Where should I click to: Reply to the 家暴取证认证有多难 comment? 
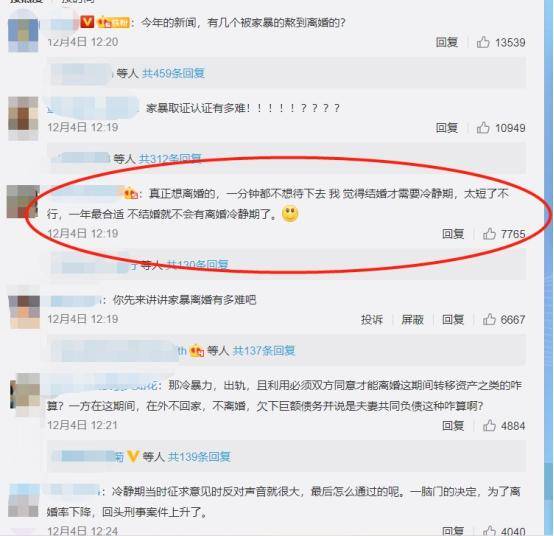pos(447,128)
